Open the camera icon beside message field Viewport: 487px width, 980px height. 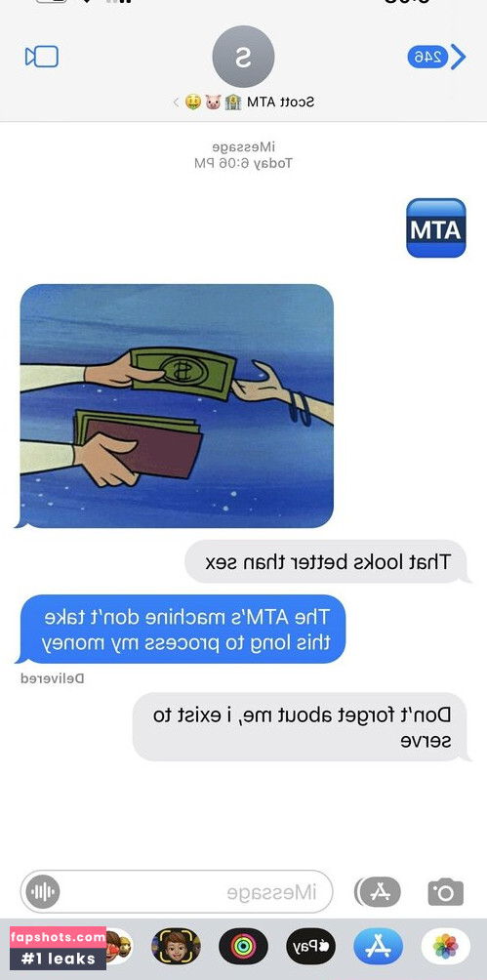click(x=446, y=891)
